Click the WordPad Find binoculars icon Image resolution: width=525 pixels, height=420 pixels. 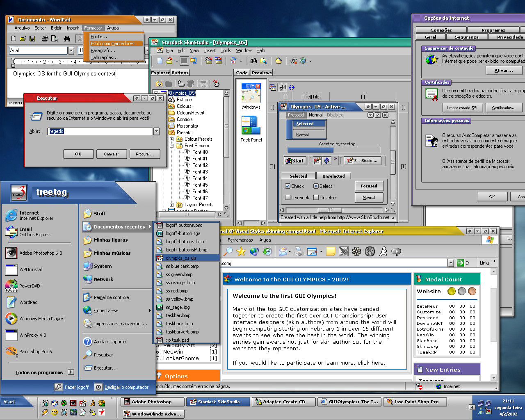pos(67,39)
